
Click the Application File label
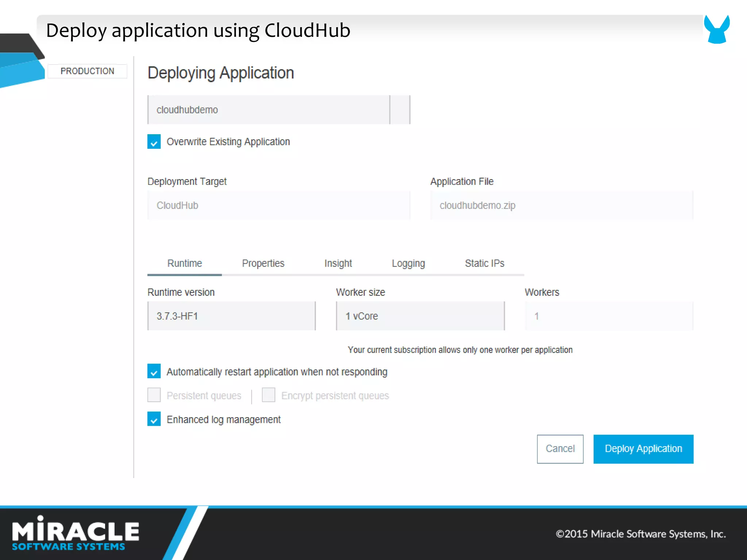point(462,181)
